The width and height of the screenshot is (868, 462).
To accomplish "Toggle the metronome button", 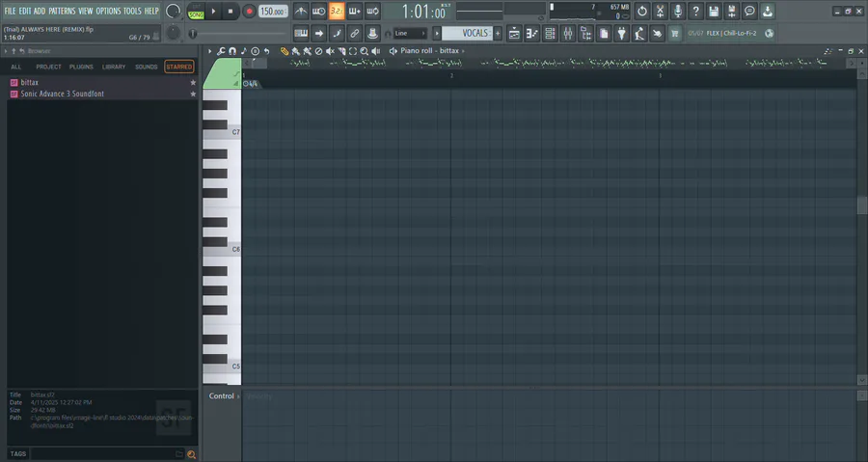I will click(301, 11).
